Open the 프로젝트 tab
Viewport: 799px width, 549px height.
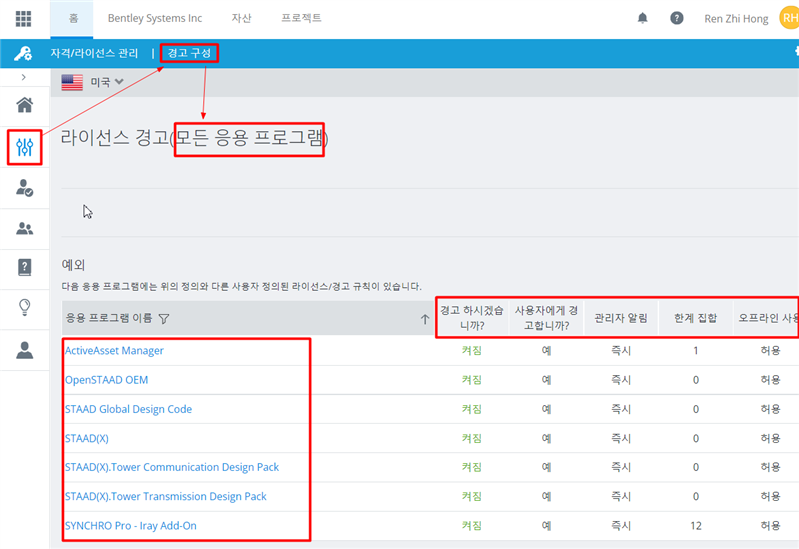click(x=301, y=18)
